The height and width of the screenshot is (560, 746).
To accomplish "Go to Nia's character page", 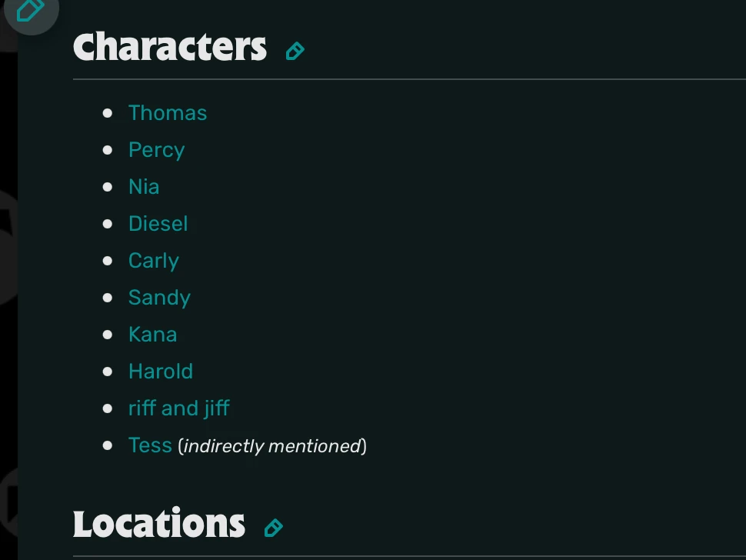I will click(144, 187).
